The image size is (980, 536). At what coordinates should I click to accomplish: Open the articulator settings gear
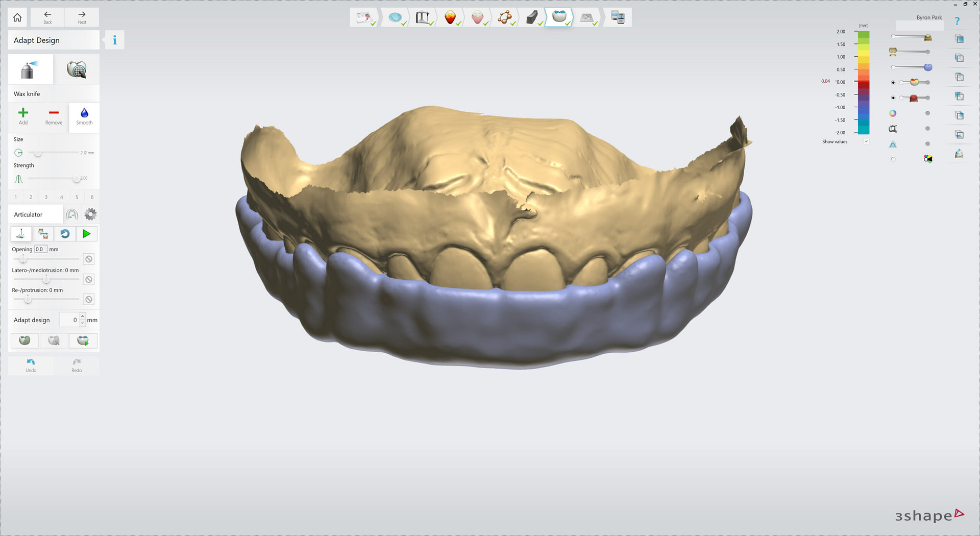90,214
